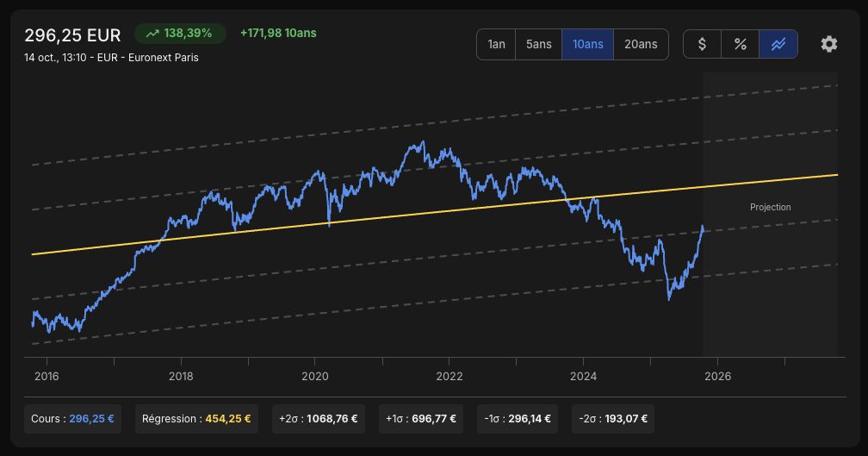Click the 2022 marker on the time axis
The height and width of the screenshot is (456, 868).
[449, 376]
